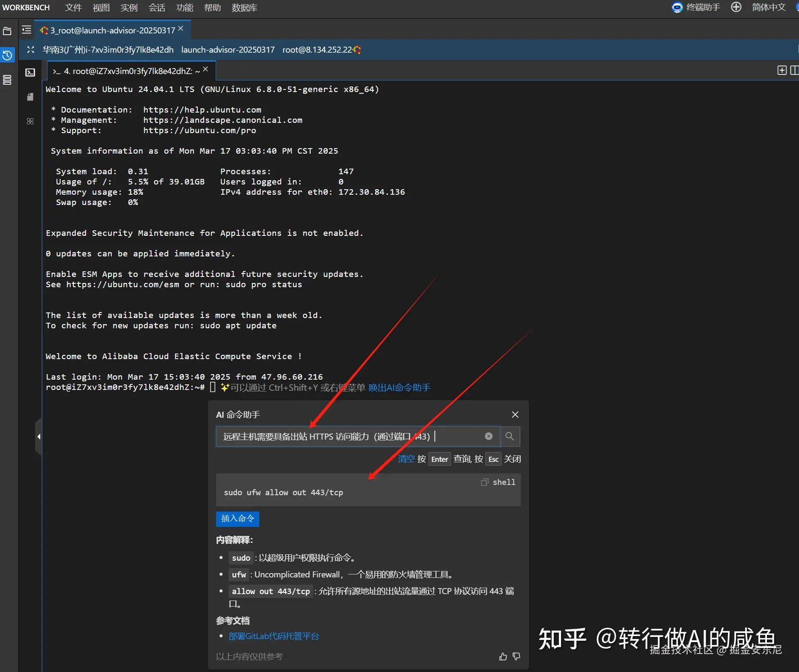Open the 会话 menu
Viewport: 799px width, 672px height.
(157, 8)
